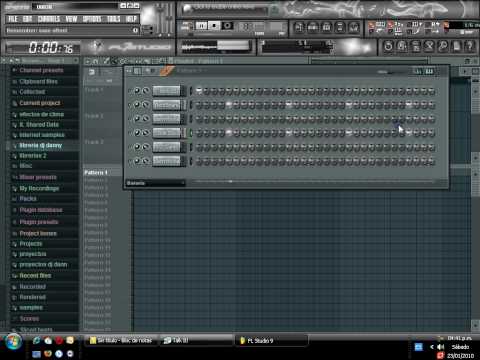Adjust the master volume slider

coord(161,18)
